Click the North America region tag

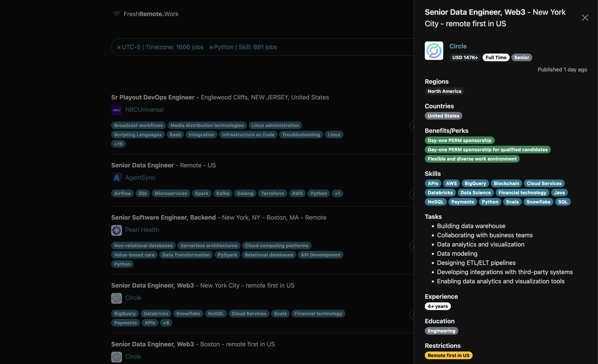(x=444, y=91)
